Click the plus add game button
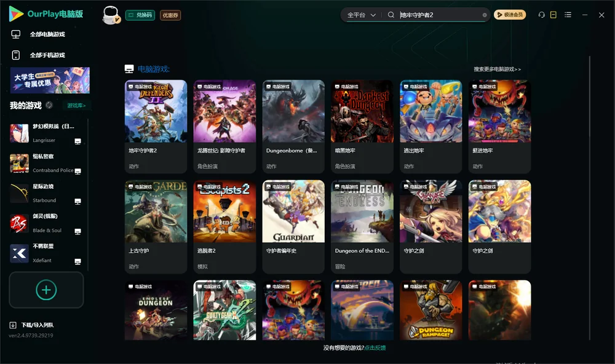Screen dimensions: 615x364 coord(46,290)
